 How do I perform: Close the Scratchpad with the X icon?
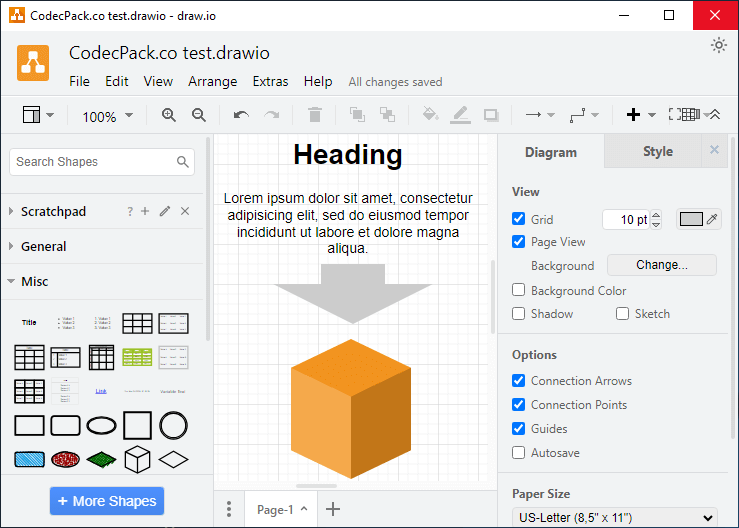pyautogui.click(x=185, y=211)
